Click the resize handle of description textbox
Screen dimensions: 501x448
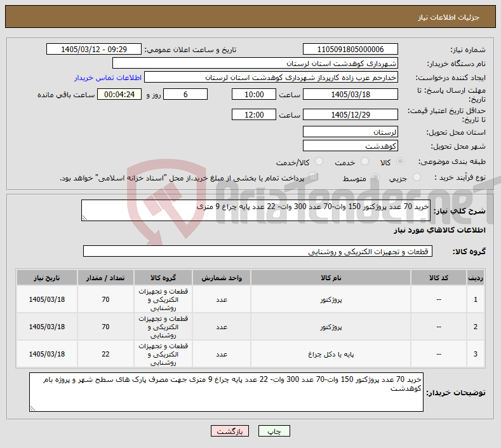84,218
